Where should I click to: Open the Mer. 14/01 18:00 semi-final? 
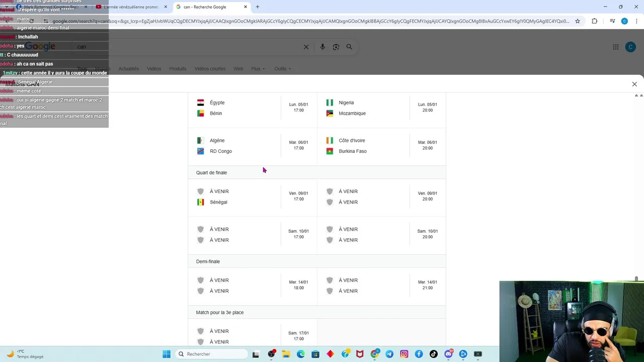point(253,286)
